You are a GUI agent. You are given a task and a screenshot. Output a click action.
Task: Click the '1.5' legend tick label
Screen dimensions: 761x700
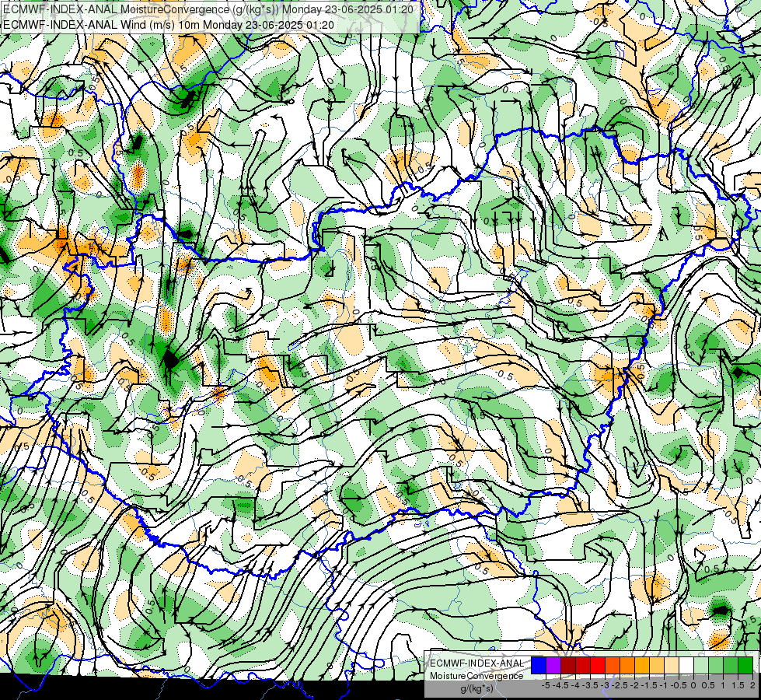pos(738,685)
